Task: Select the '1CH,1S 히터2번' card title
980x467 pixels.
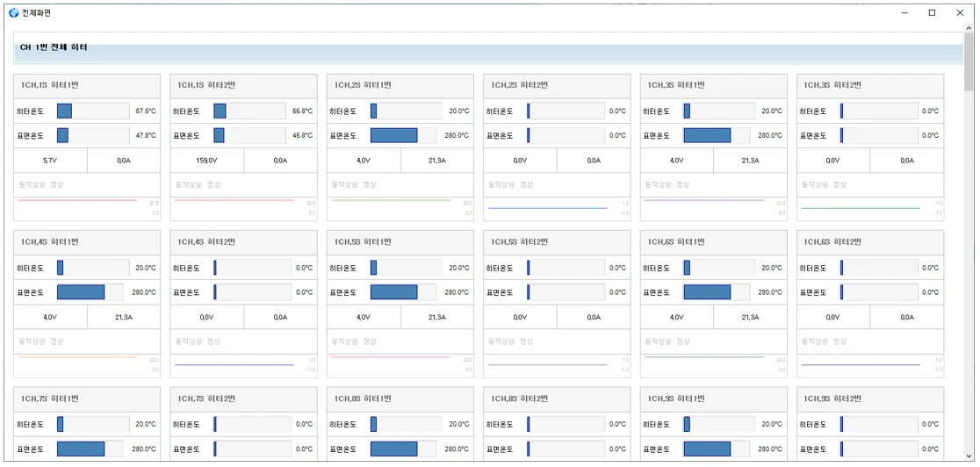Action: click(x=206, y=85)
